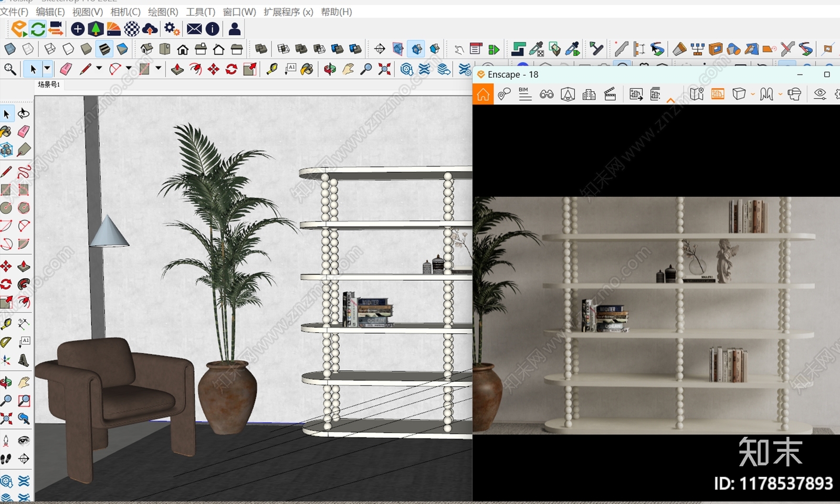Open the 扩展程序(x) menu

(288, 12)
